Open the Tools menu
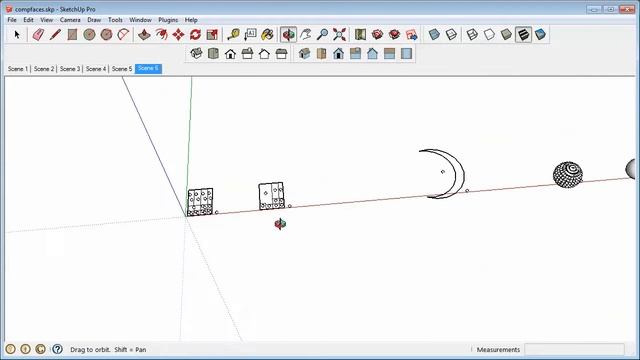Screen dimensions: 640x360 [x=115, y=20]
